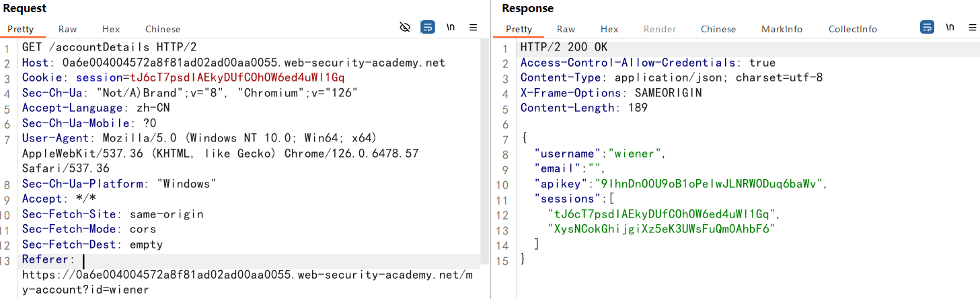This screenshot has height=299, width=980.
Task: Toggle word wrap icon in Response panel
Action: (927, 28)
